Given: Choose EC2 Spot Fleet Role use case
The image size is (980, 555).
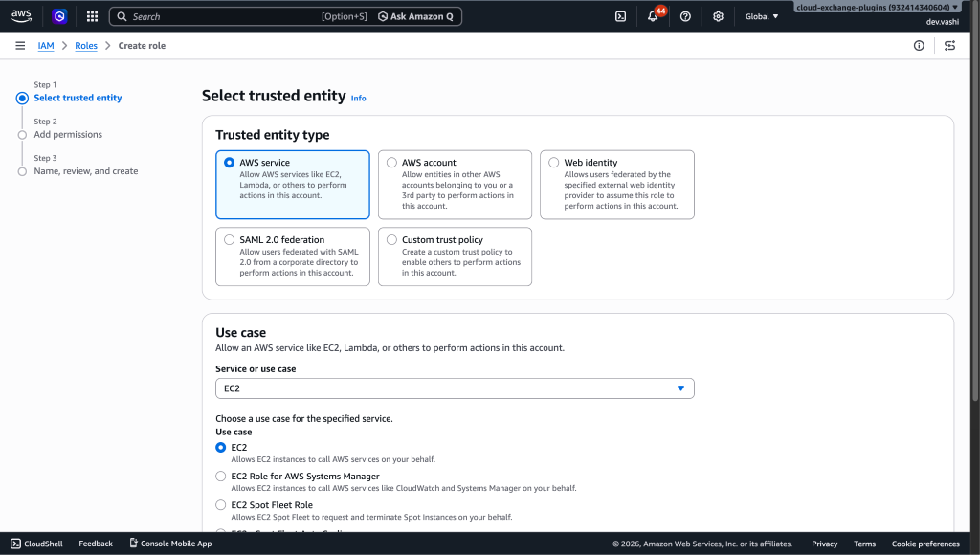Looking at the screenshot, I should click(x=221, y=505).
